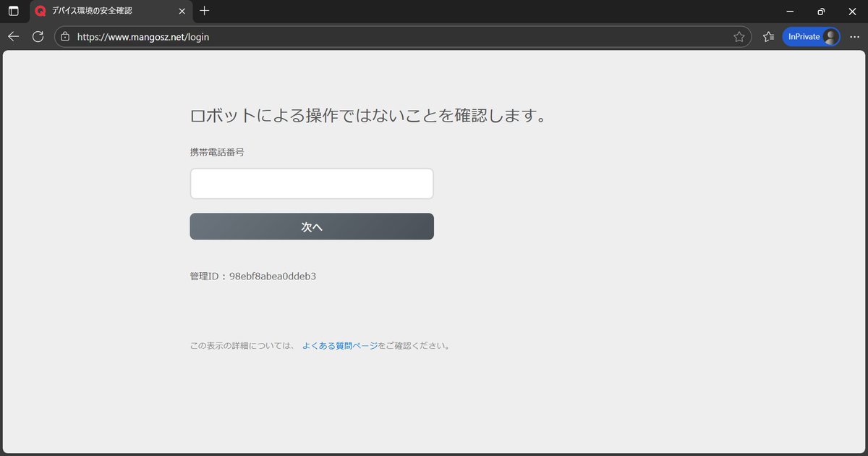The height and width of the screenshot is (456, 868).
Task: Click the site information lock icon
Action: (65, 36)
